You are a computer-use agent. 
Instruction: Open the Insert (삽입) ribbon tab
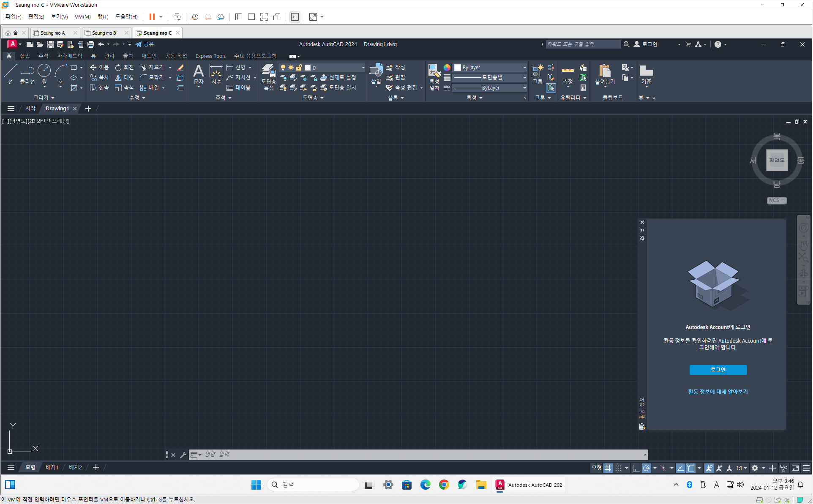pyautogui.click(x=25, y=56)
